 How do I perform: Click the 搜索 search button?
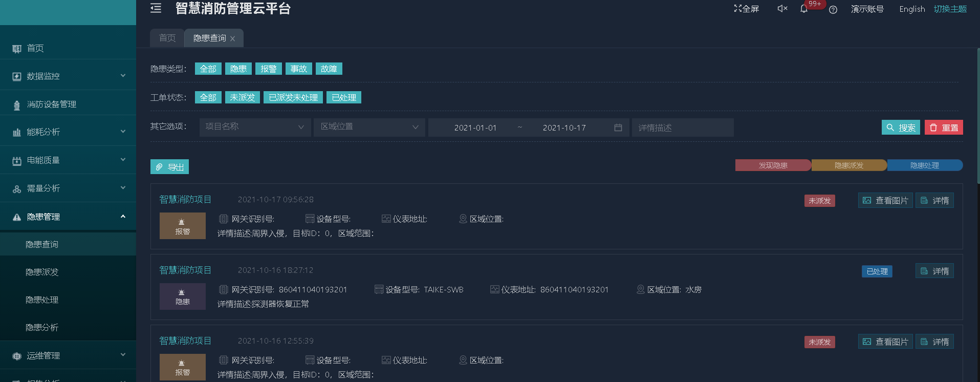900,128
